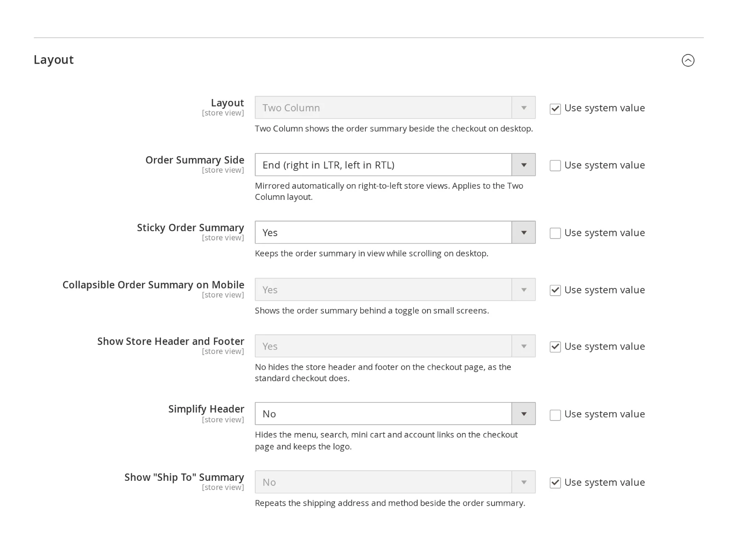
Task: Click the note 'Mirrored automatically on right-to-left store views'
Action: point(389,191)
